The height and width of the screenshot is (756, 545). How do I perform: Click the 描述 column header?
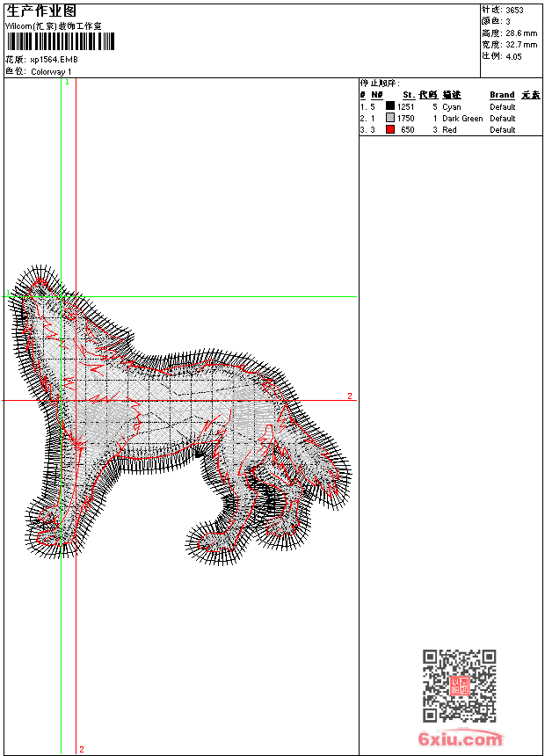(x=452, y=95)
